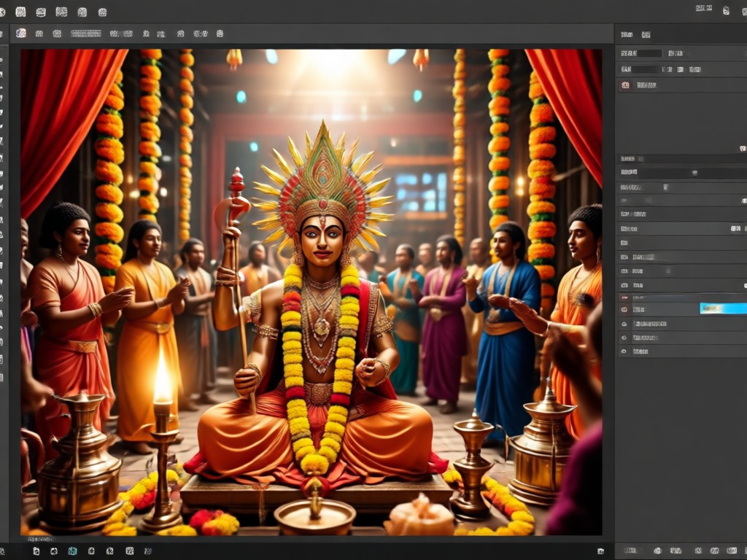Click the red-tinted icon near the right panel top
This screenshot has height=560, width=747.
625,85
